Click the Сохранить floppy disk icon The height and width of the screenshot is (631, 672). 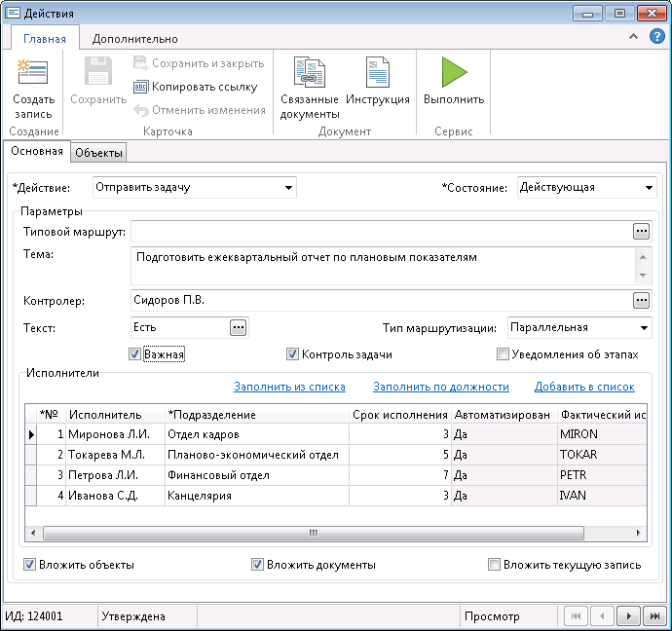(x=98, y=70)
